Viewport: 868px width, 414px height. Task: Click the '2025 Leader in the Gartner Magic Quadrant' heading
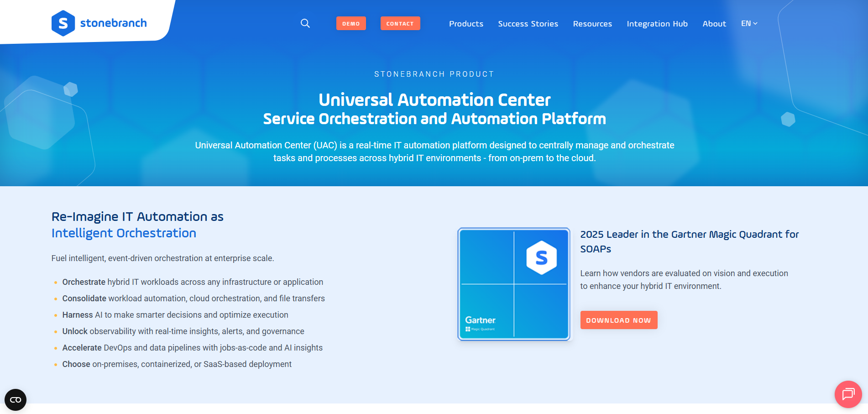pyautogui.click(x=690, y=241)
